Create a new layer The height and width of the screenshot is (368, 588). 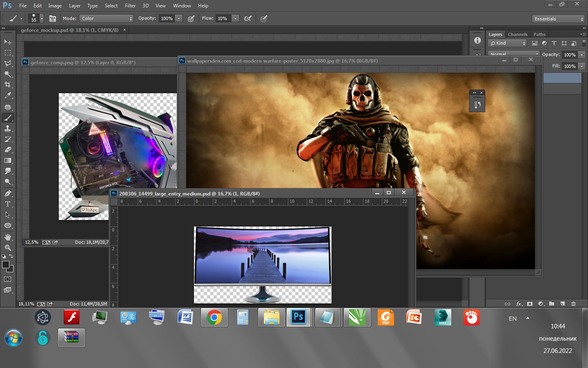[562, 304]
